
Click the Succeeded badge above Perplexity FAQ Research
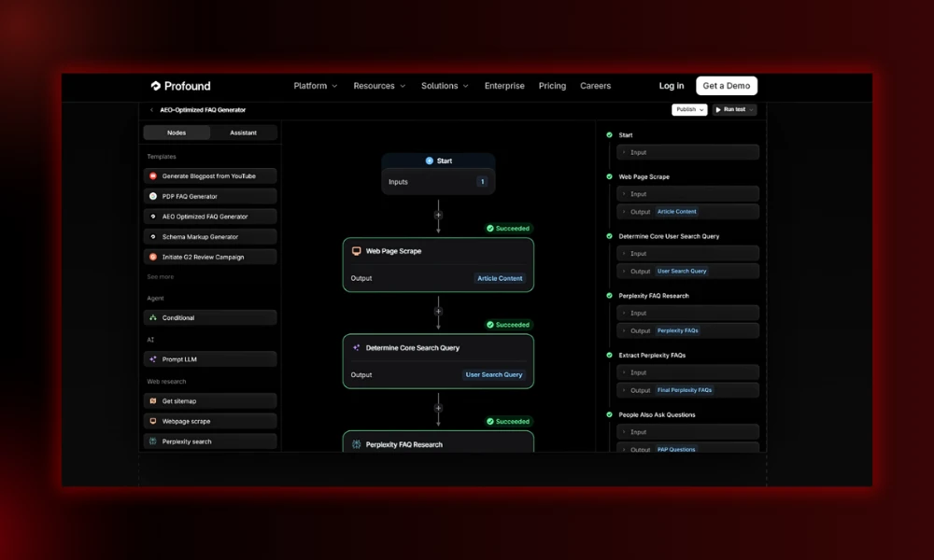[x=508, y=421]
